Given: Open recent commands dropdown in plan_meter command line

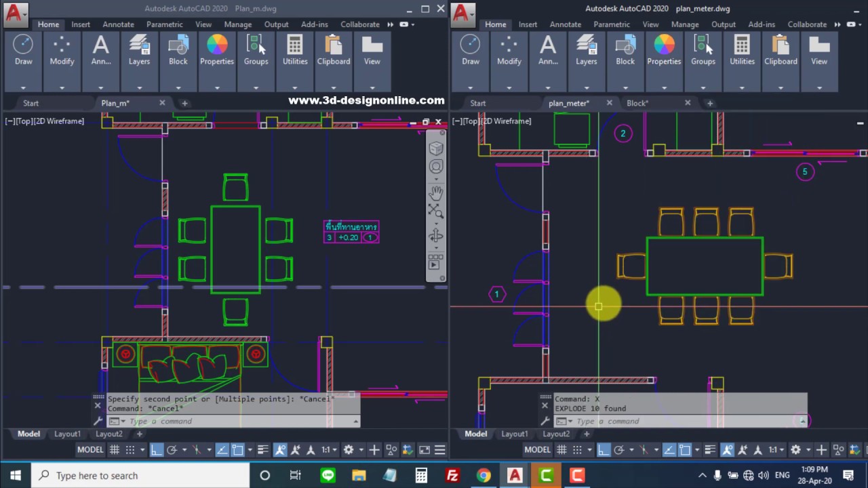Looking at the screenshot, I should pos(566,421).
